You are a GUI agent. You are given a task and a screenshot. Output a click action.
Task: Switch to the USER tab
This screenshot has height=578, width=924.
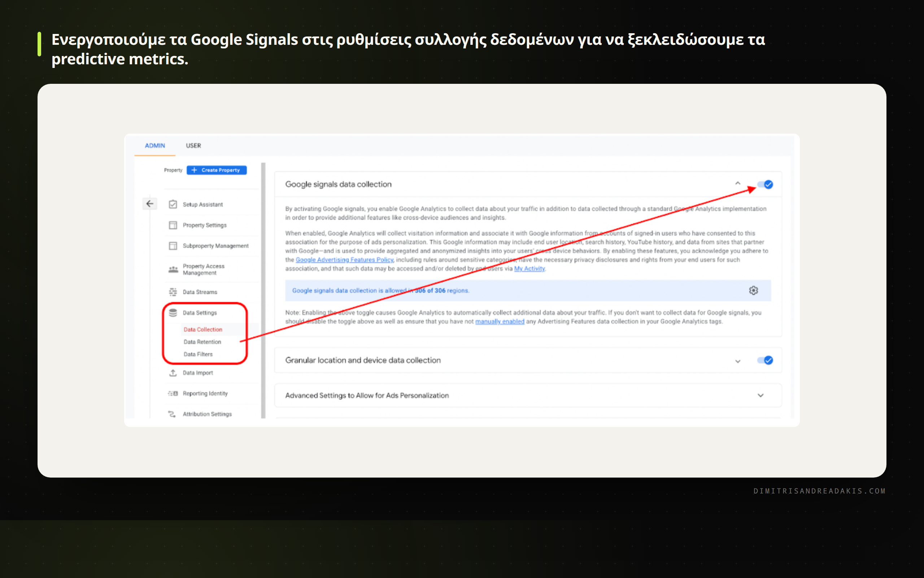tap(193, 146)
